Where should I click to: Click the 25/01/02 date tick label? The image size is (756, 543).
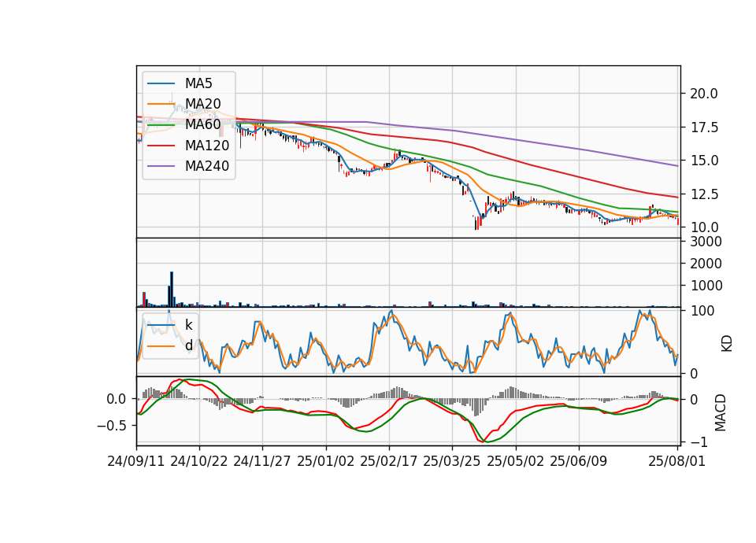(325, 462)
